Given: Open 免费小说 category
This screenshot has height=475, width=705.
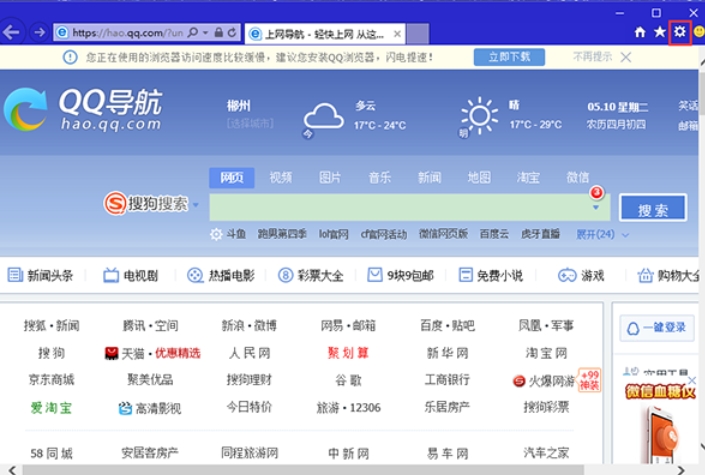Looking at the screenshot, I should pyautogui.click(x=491, y=275).
